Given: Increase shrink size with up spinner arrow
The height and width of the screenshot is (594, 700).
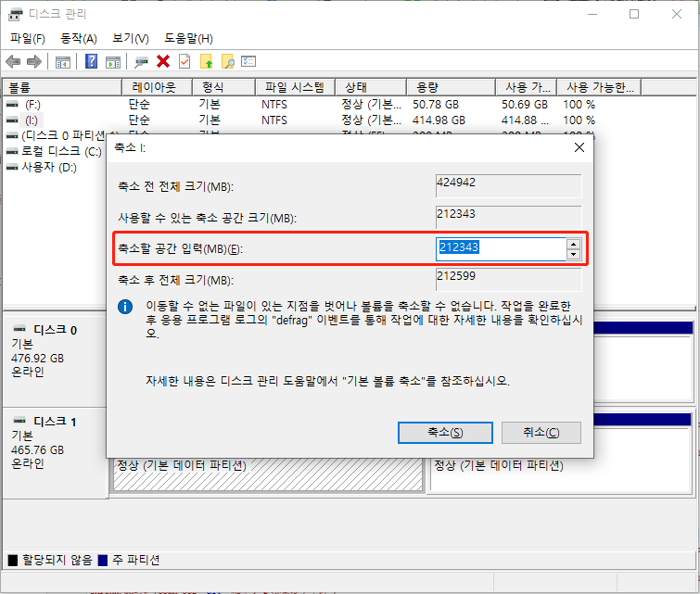Looking at the screenshot, I should click(x=573, y=244).
